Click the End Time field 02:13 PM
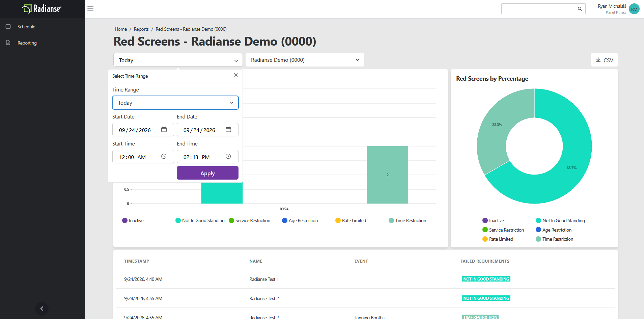The image size is (644, 319). pyautogui.click(x=207, y=157)
